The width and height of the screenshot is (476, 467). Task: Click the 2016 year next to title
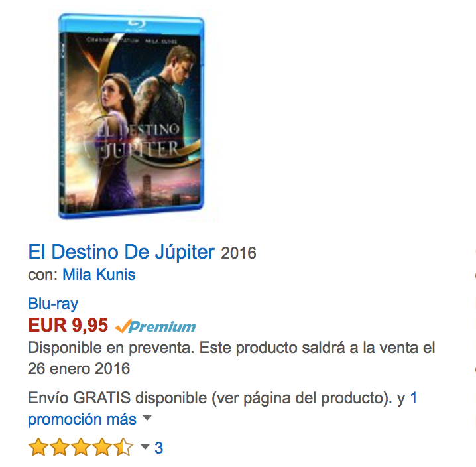point(239,253)
